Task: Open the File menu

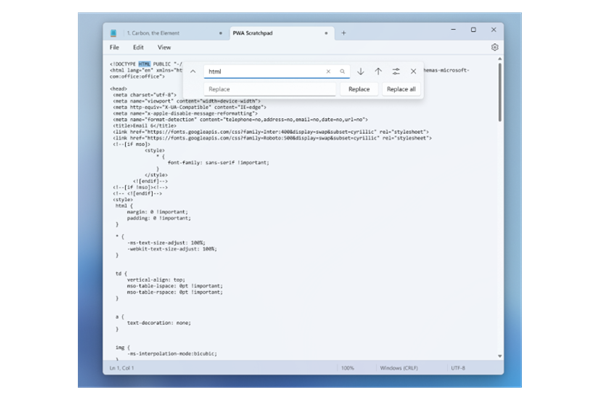Action: tap(115, 47)
